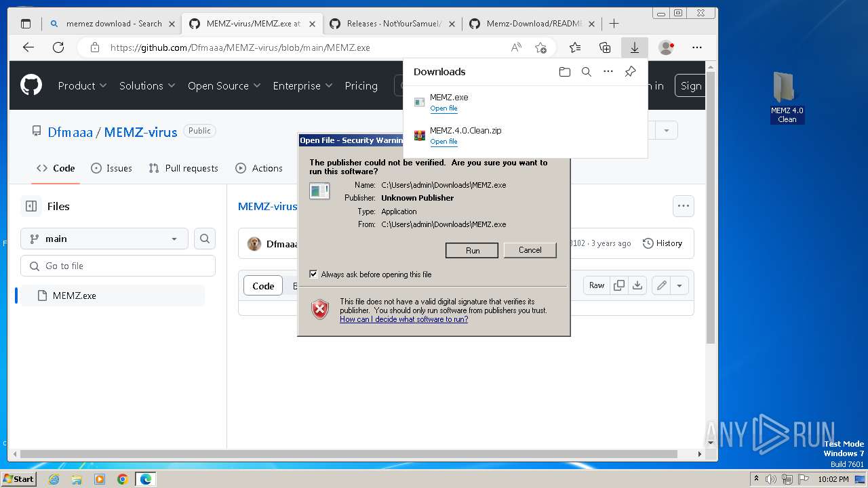
Task: Open Windows Explorer from the taskbar
Action: pos(77,479)
